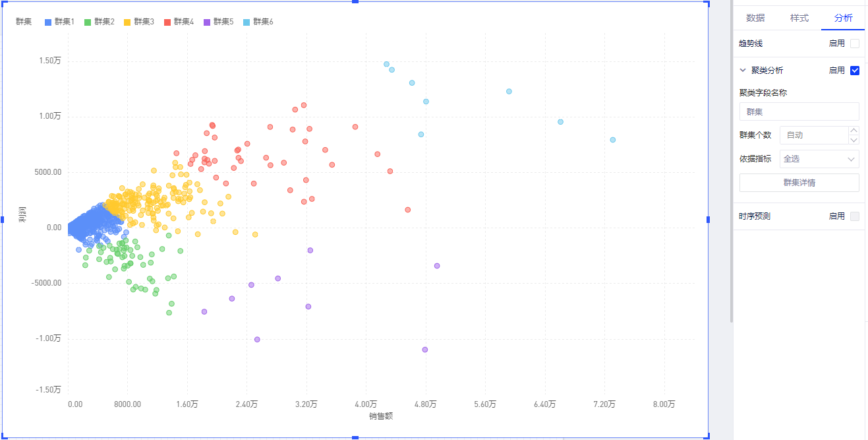
Task: Decrease 群集个数 with the down arrow
Action: [x=854, y=139]
